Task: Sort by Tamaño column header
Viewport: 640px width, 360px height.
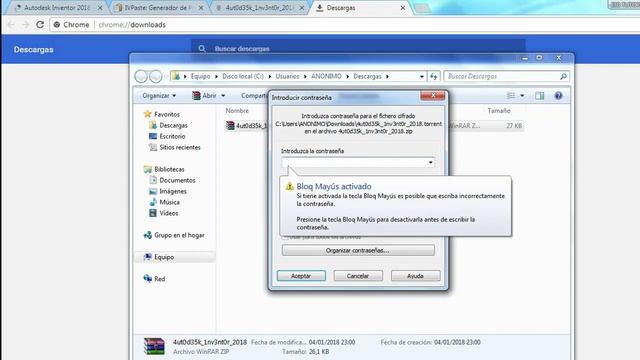Action: pos(499,111)
